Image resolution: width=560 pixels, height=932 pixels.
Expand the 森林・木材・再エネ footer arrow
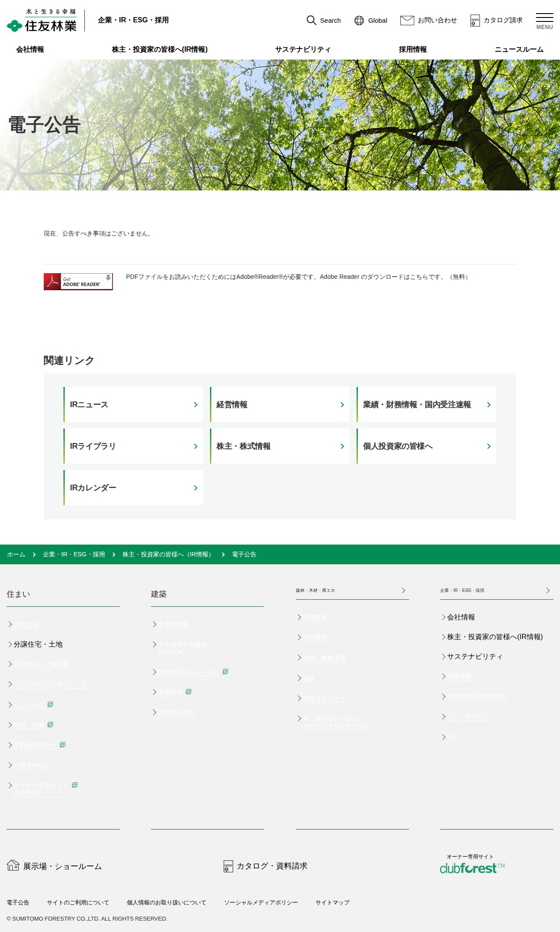coord(403,590)
